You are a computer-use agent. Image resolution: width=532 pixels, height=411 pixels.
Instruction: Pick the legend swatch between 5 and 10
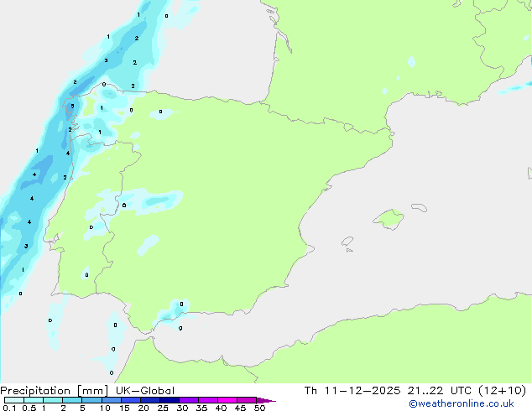[x=91, y=400]
